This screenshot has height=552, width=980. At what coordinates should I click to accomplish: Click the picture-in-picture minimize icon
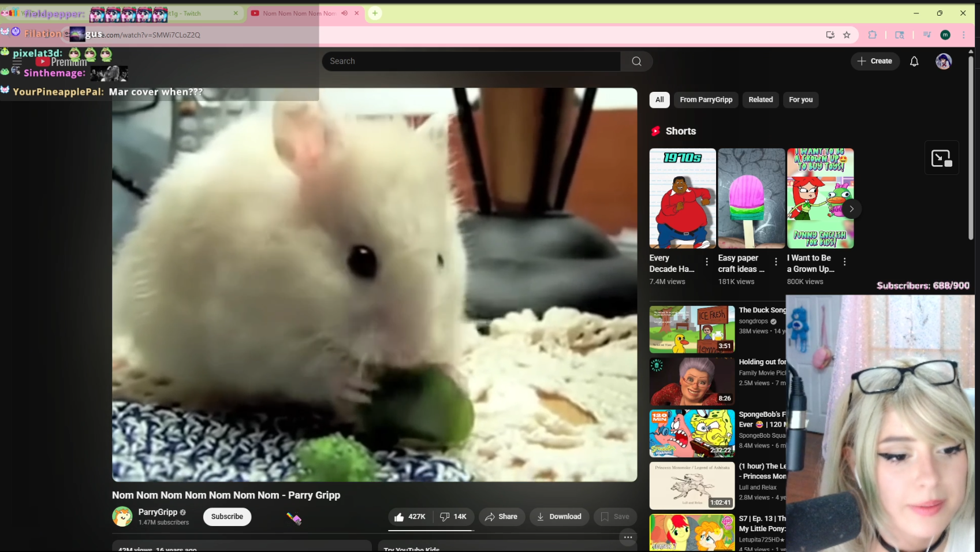(941, 158)
